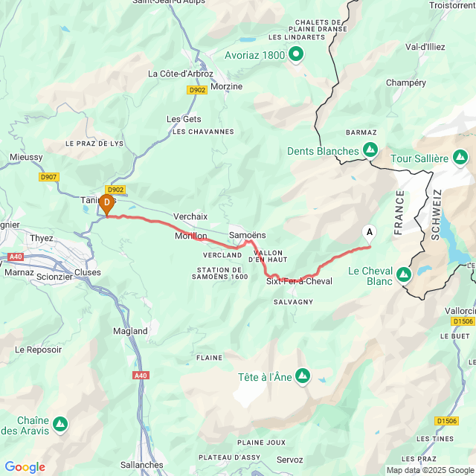The image size is (476, 476).
Task: Click the white A start marker
Action: [370, 234]
